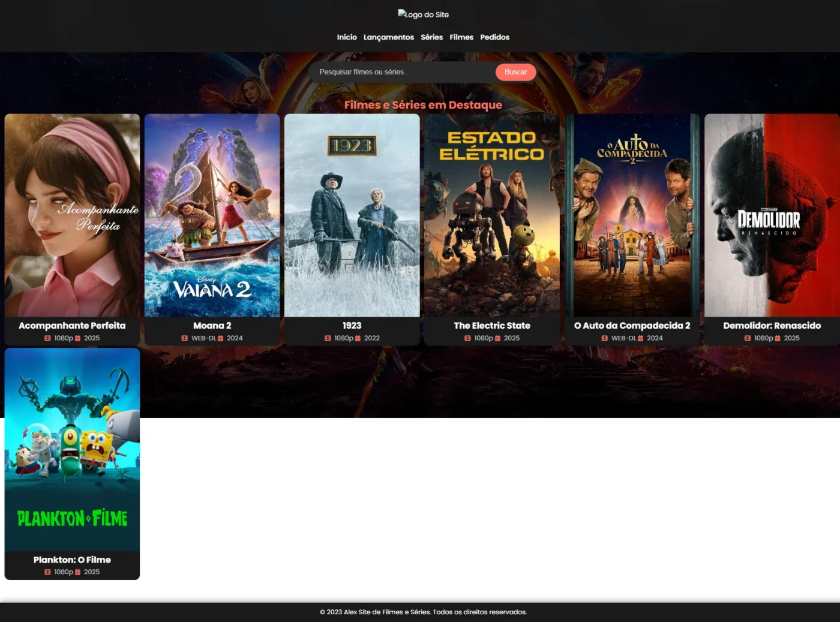Click the Plankton: O Filme title
This screenshot has height=622, width=840.
(72, 560)
